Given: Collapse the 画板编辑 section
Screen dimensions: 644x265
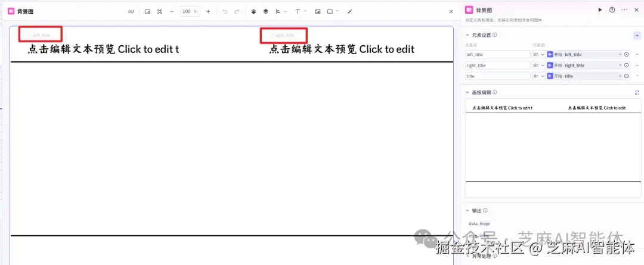Looking at the screenshot, I should click(x=467, y=92).
